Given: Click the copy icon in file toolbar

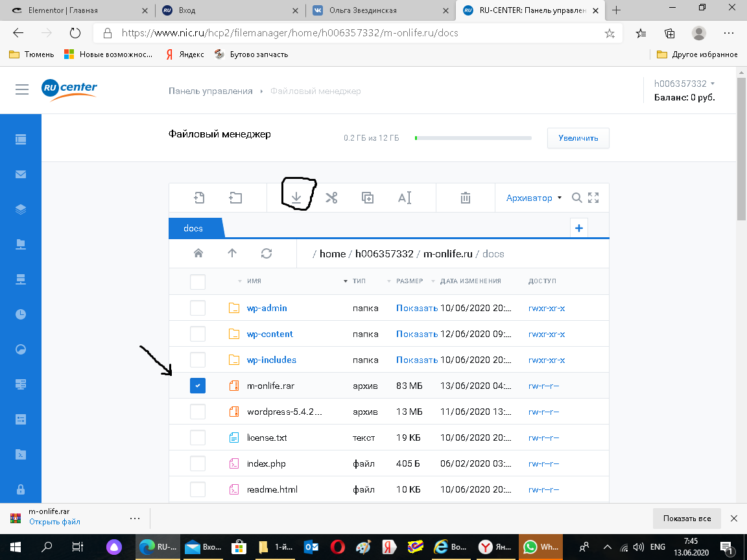Looking at the screenshot, I should 368,198.
